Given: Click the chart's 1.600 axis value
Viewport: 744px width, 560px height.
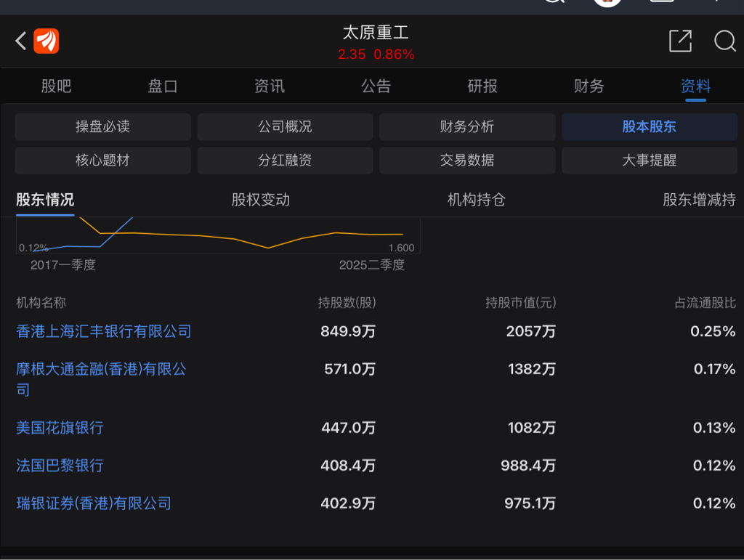Looking at the screenshot, I should pyautogui.click(x=401, y=248).
